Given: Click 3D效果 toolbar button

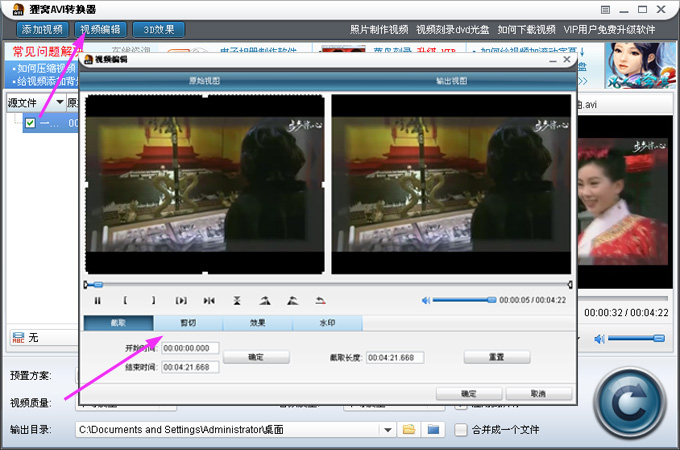Looking at the screenshot, I should [x=159, y=29].
